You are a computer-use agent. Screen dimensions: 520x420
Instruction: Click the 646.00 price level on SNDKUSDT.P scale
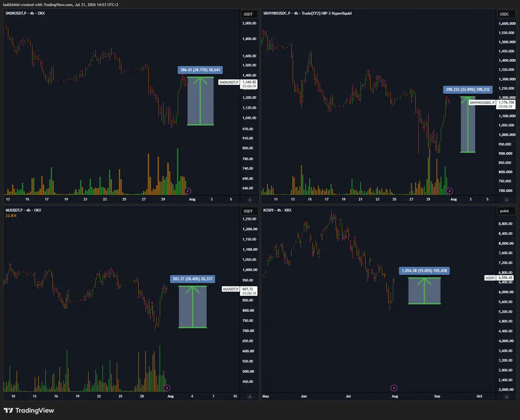point(248,188)
